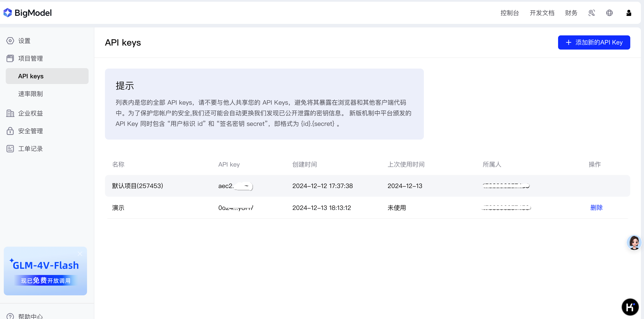Viewport: 644px width, 319px height.
Task: Open 设置 in the sidebar
Action: pos(24,41)
